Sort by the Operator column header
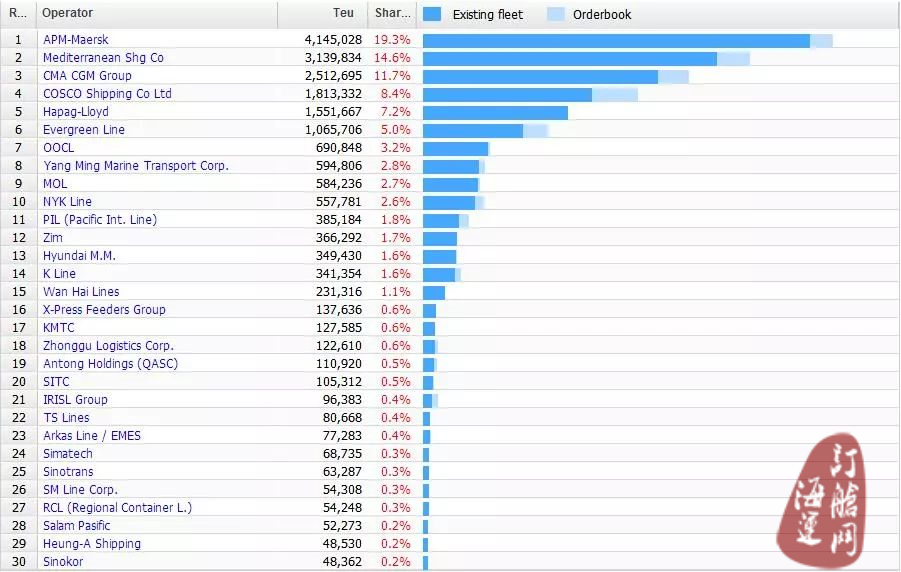This screenshot has height=572, width=901. click(157, 14)
